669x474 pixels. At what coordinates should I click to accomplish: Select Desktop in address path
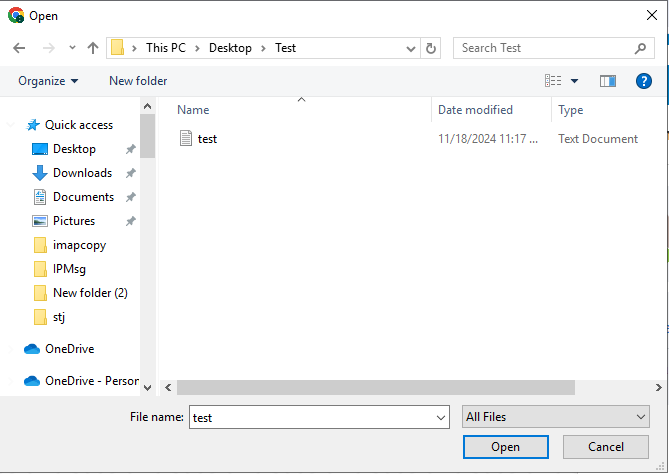point(230,48)
